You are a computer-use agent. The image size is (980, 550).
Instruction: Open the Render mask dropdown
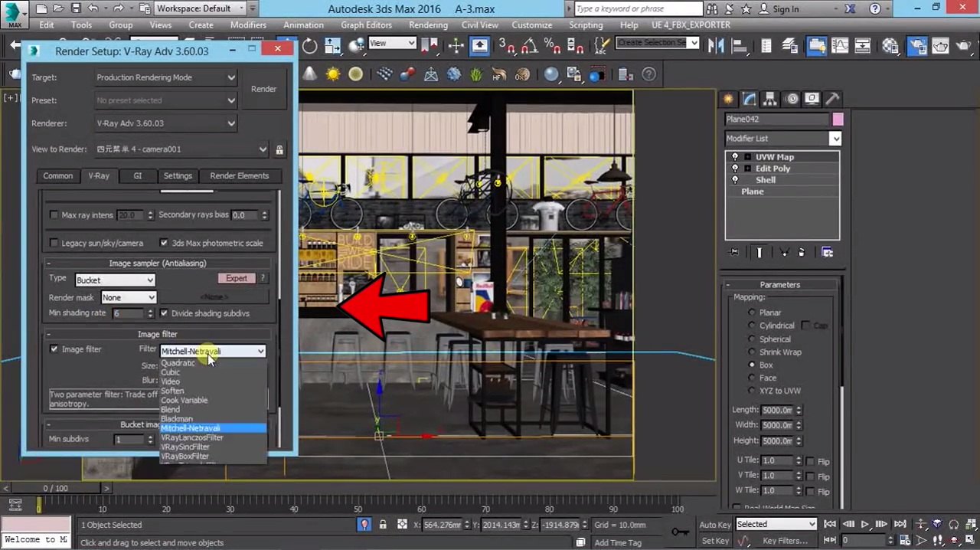coord(129,297)
